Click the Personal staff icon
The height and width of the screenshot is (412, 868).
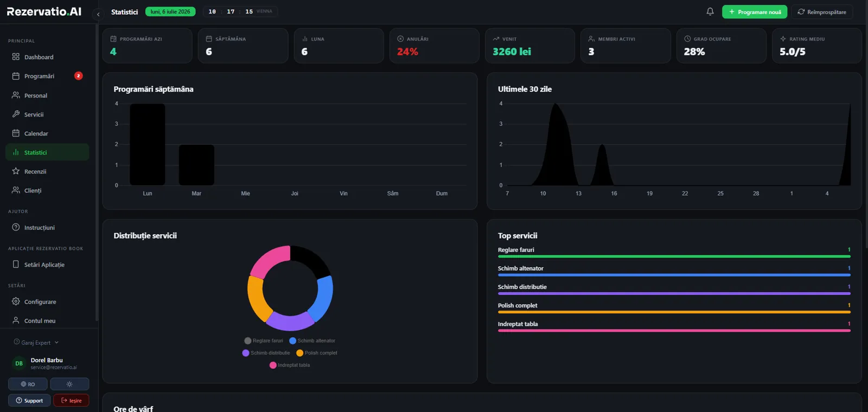(16, 95)
